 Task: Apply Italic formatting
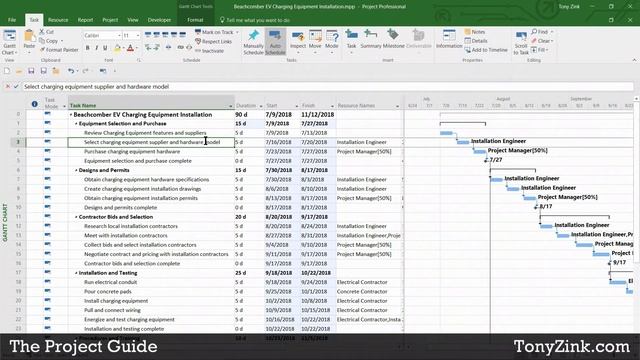point(96,48)
